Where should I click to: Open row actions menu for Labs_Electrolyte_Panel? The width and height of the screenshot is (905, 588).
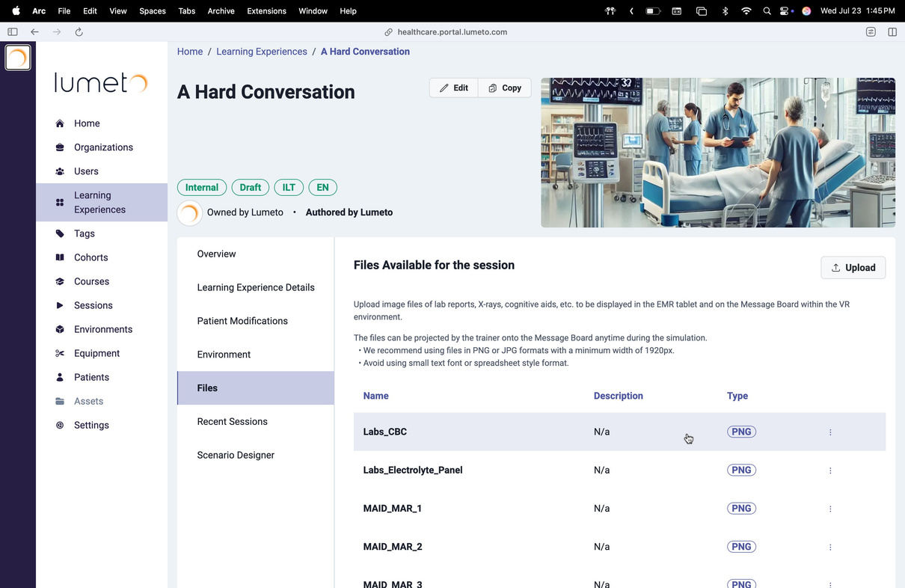[x=830, y=471]
